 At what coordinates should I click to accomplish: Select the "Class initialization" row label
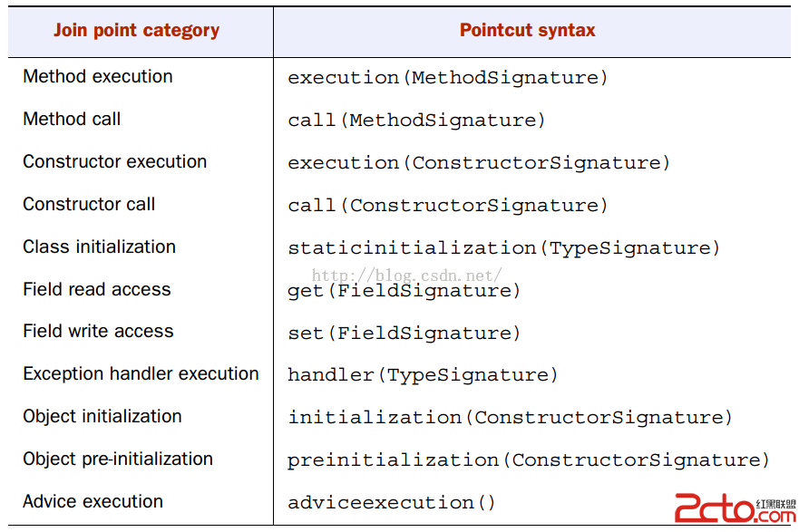tap(100, 247)
